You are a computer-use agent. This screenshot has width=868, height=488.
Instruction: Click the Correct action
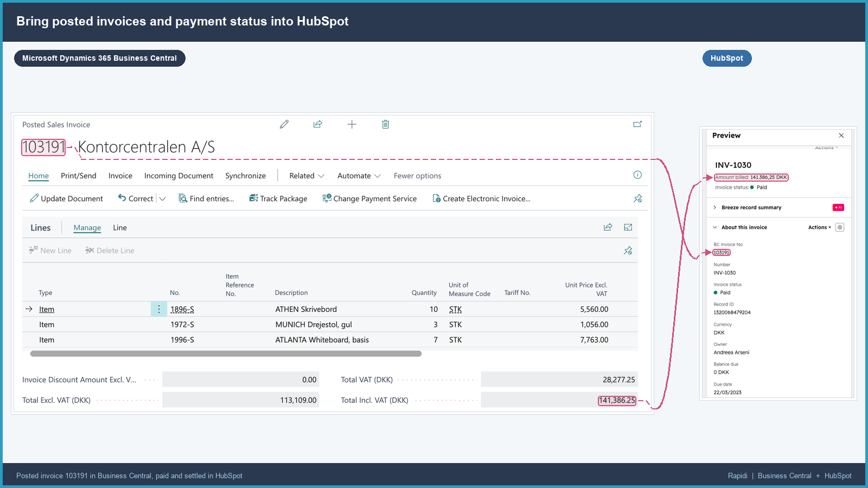[x=136, y=198]
